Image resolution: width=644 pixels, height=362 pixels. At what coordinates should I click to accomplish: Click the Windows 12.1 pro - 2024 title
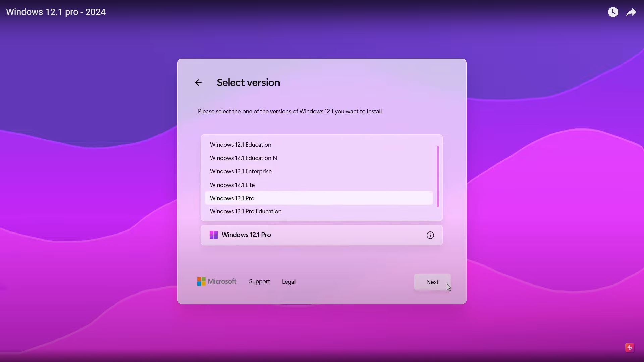56,12
